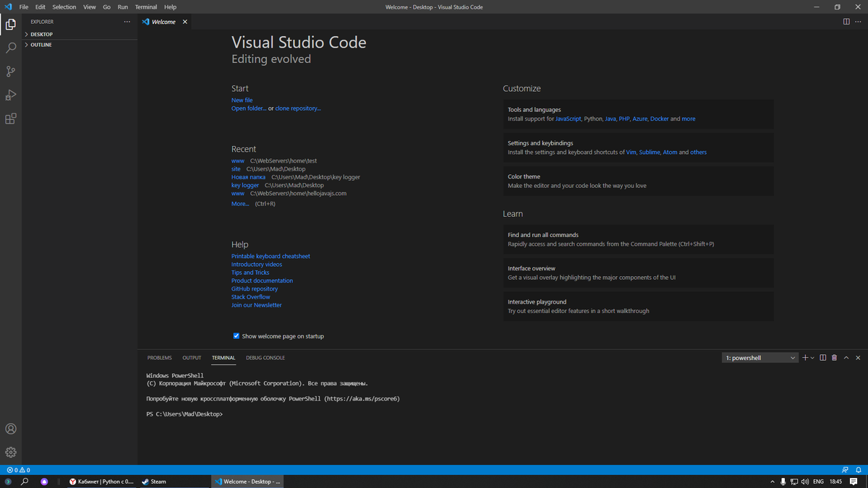Click the notifications bell in status bar

858,470
